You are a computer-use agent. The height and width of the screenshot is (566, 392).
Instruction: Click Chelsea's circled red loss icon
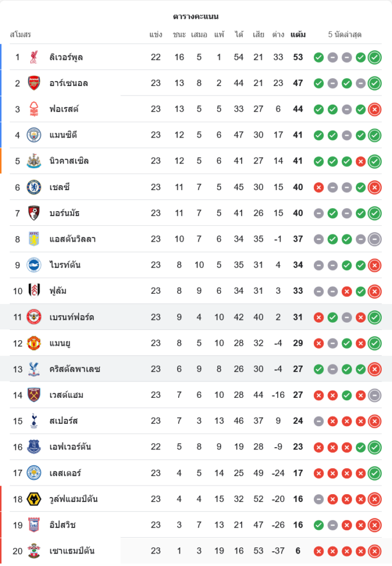pos(374,187)
